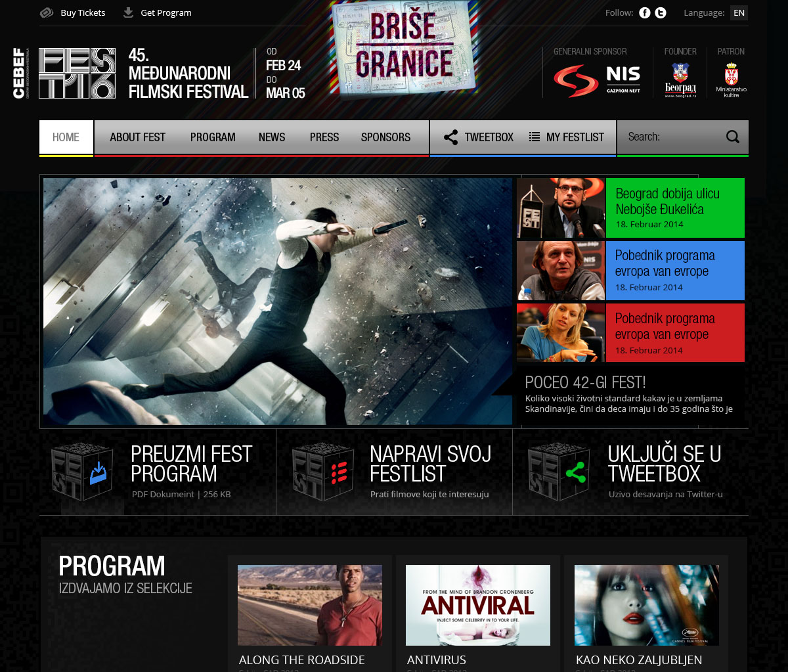Open the Along the Roadside film thumbnail
Viewport: 788px width, 672px height.
pos(310,605)
